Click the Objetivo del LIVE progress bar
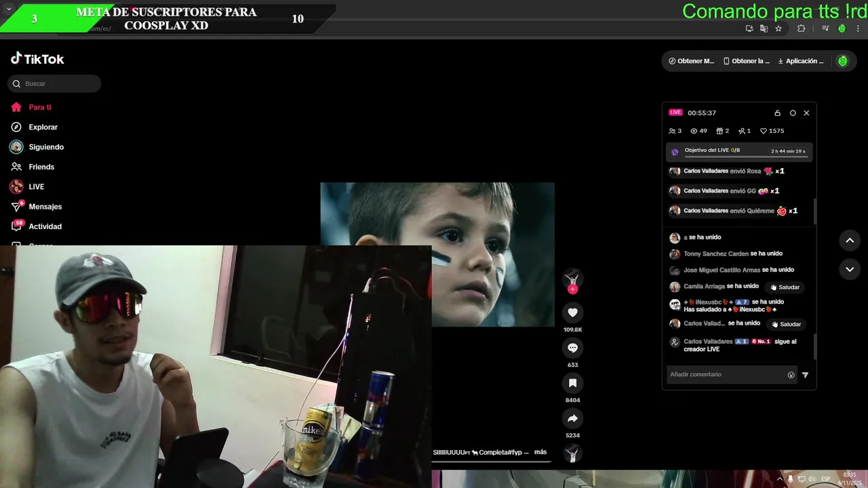 point(746,157)
